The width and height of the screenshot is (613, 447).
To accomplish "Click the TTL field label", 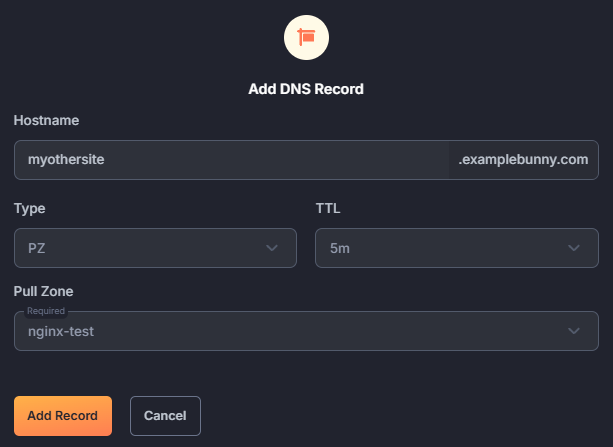I will [328, 208].
